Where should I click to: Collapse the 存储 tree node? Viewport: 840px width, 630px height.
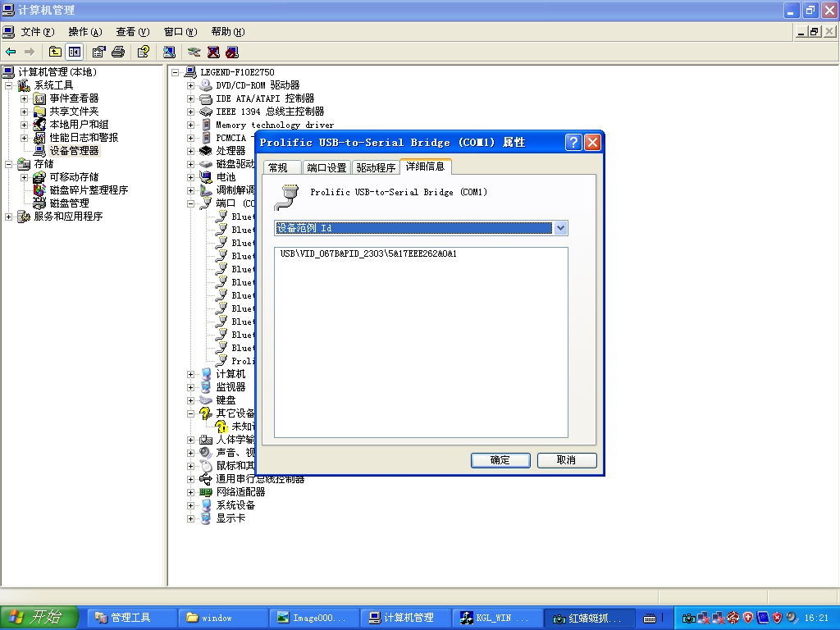point(8,164)
